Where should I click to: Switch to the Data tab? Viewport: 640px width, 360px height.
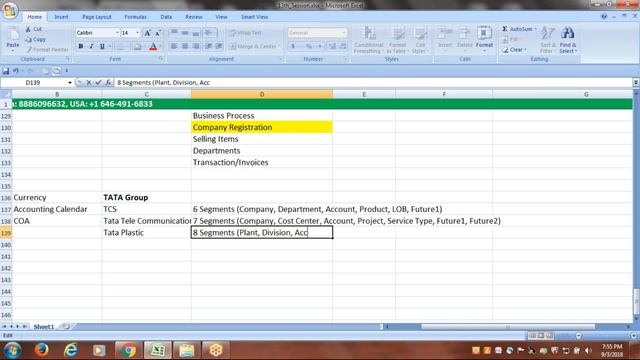point(166,17)
